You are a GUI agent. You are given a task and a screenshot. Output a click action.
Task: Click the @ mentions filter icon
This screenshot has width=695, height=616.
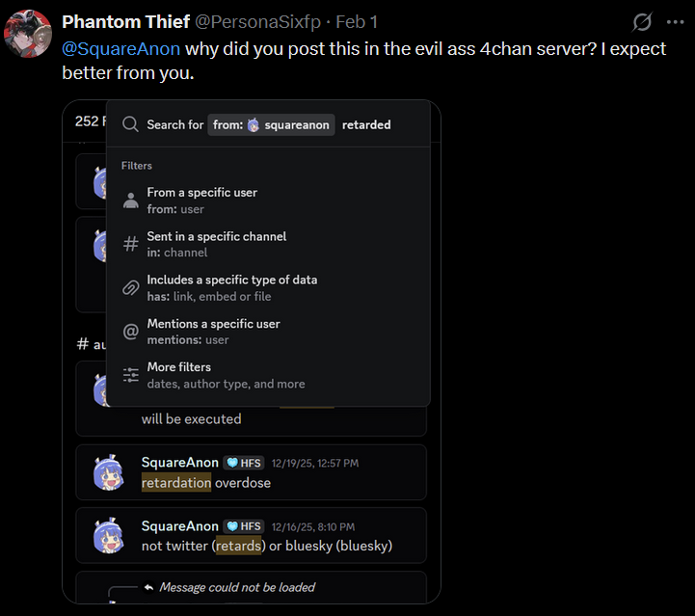pyautogui.click(x=131, y=332)
